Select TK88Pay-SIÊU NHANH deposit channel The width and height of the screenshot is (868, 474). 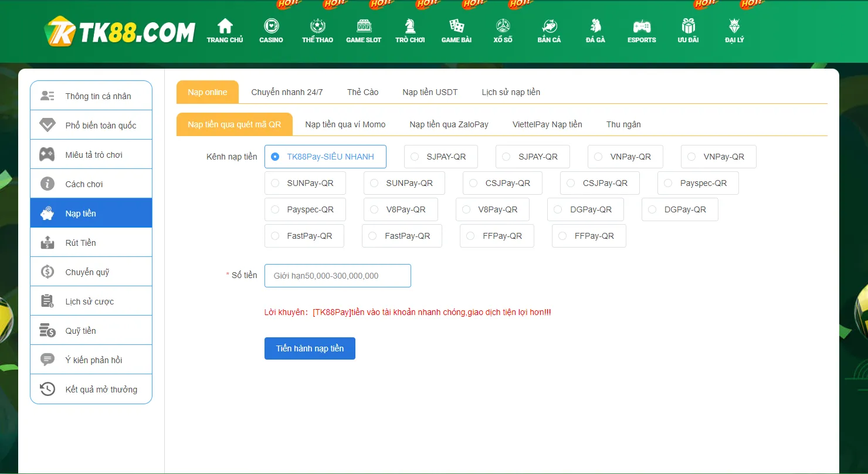click(x=325, y=157)
